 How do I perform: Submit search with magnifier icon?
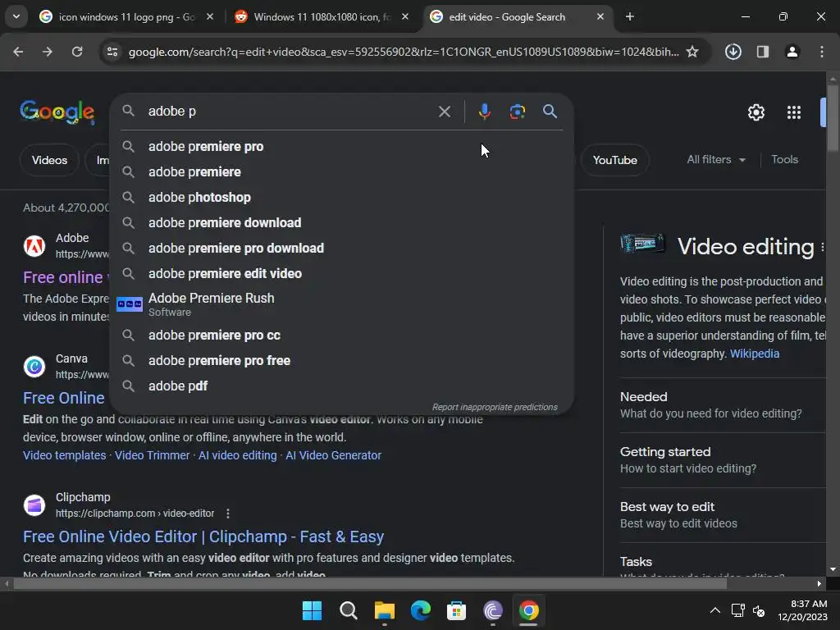click(x=550, y=112)
